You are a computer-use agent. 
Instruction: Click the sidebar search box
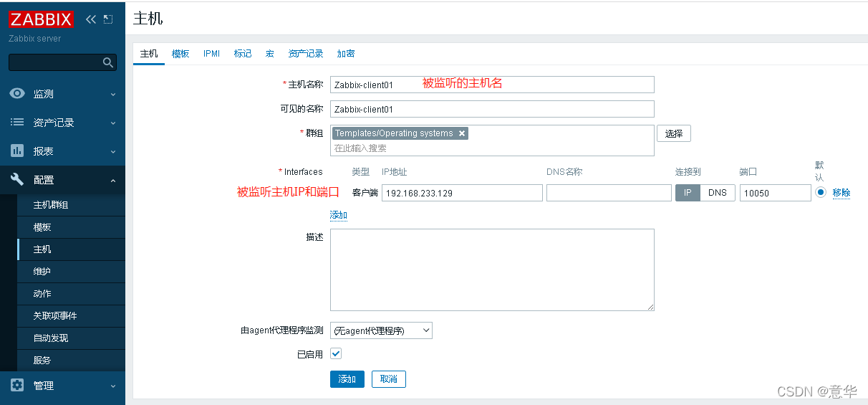(62, 63)
